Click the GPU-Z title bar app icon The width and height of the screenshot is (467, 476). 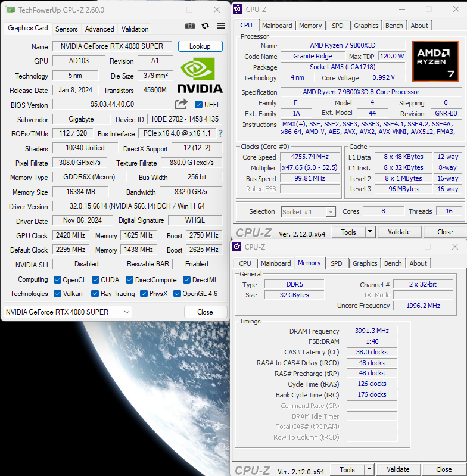tap(10, 10)
